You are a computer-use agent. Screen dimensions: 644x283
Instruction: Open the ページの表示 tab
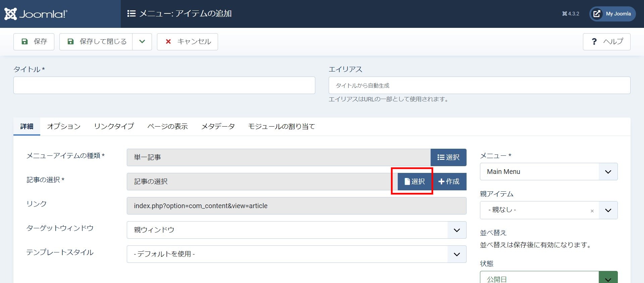tap(168, 127)
